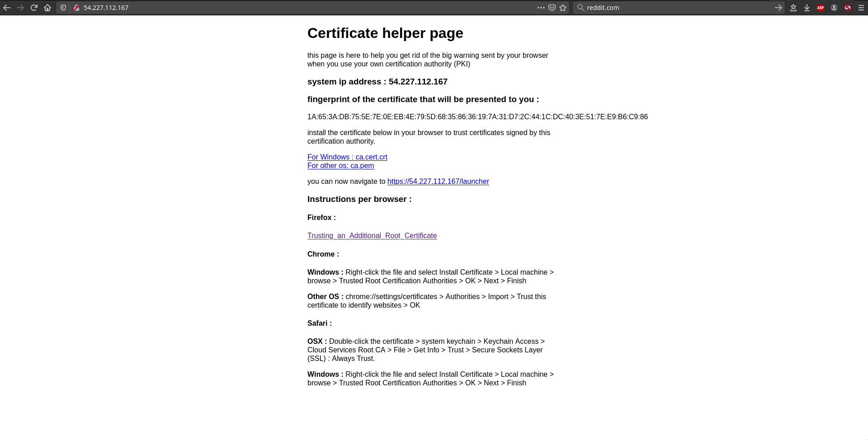The width and height of the screenshot is (868, 440).
Task: Open Adblock Plus extension
Action: pos(821,8)
